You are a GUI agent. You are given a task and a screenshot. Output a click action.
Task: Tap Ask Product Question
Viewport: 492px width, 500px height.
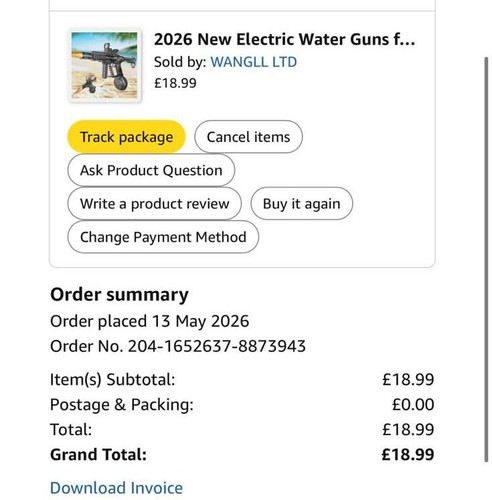(151, 170)
